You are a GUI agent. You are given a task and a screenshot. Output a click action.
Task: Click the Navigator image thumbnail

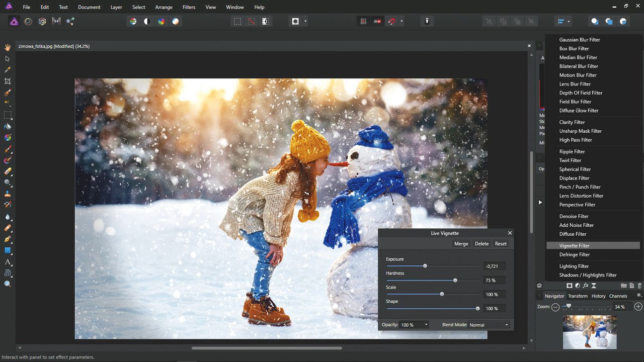[589, 332]
